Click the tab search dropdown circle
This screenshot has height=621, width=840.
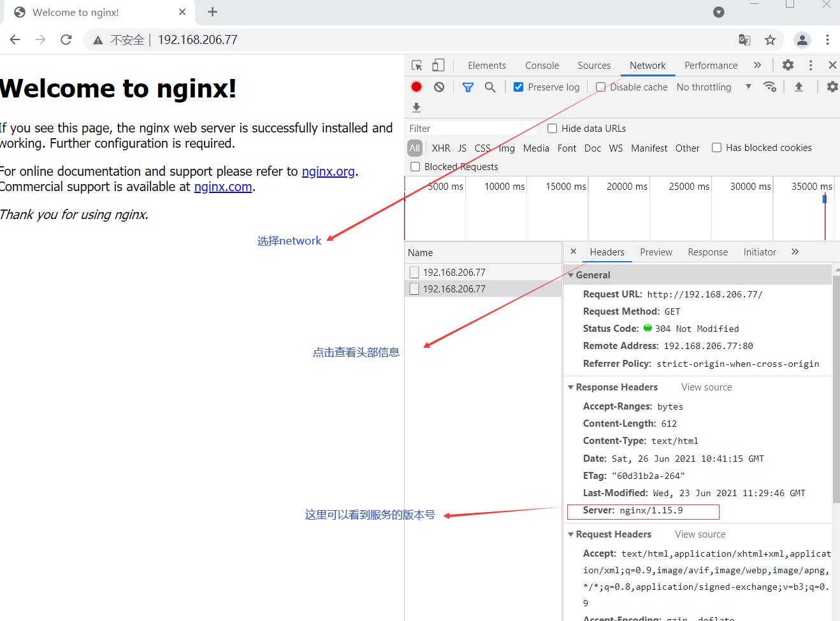(718, 12)
